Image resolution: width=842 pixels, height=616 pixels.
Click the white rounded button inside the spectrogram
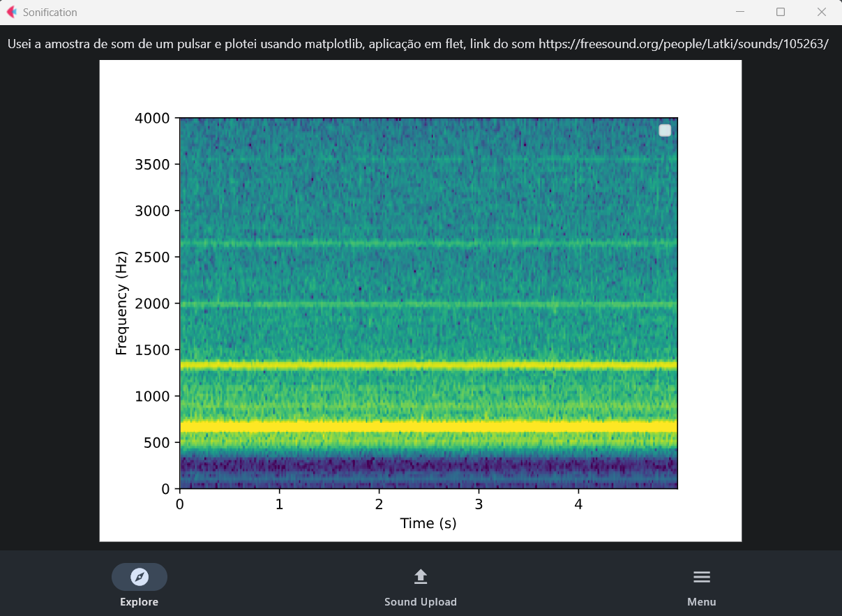click(664, 130)
